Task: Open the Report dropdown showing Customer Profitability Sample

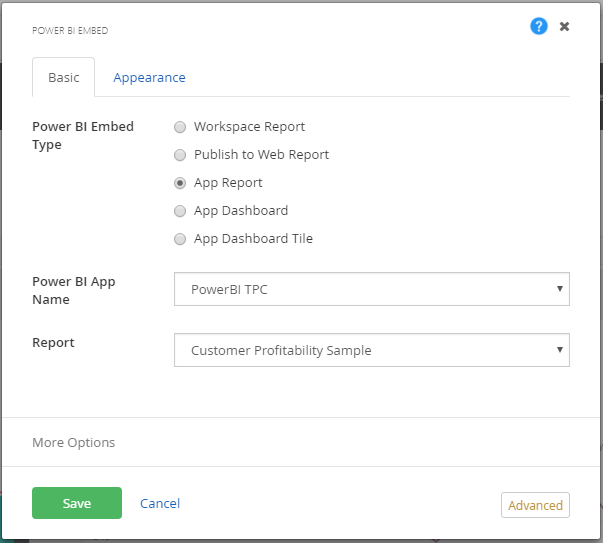Action: [372, 350]
